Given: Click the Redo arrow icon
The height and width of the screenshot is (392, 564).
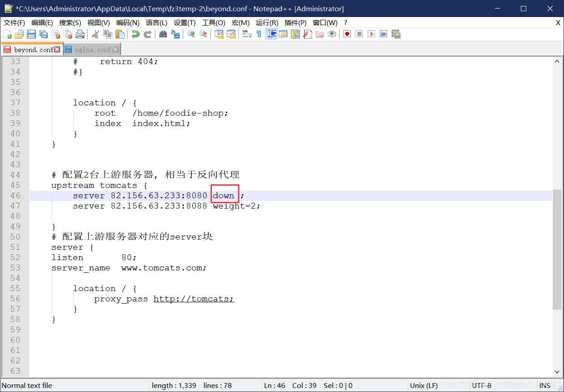Looking at the screenshot, I should click(147, 34).
